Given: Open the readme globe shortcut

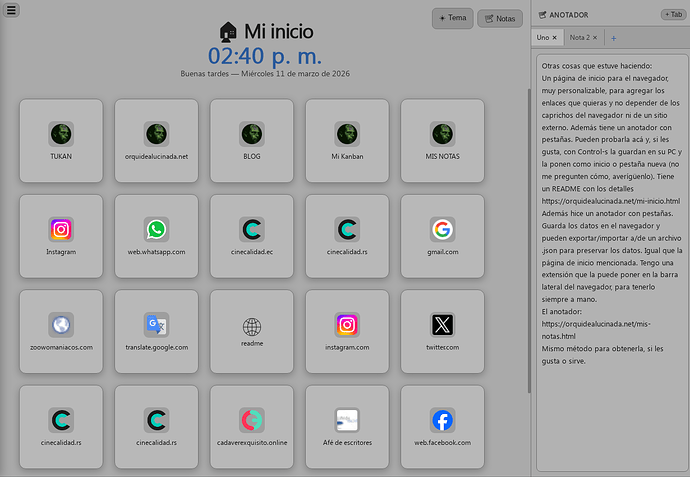Looking at the screenshot, I should (x=252, y=330).
